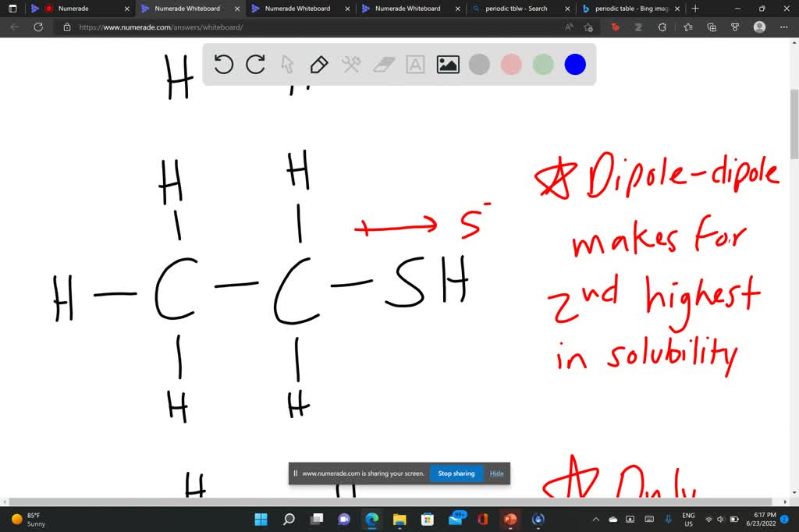Open the browser Settings and more menu
The width and height of the screenshot is (799, 532).
tap(784, 26)
